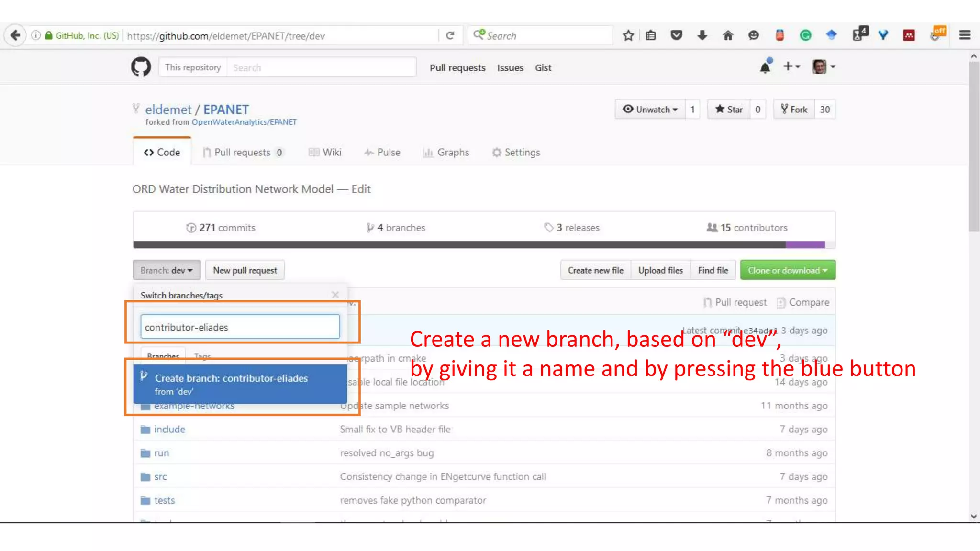
Task: Switch to the Pulse tab
Action: click(x=382, y=152)
